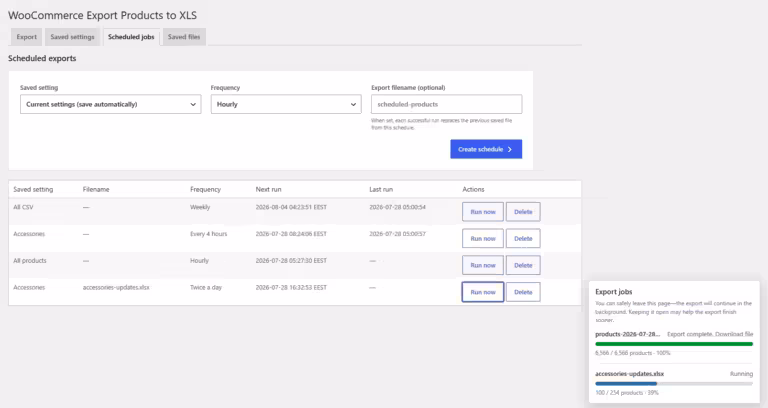The width and height of the screenshot is (768, 408).
Task: Run now the Every 4 hours Accessories job
Action: 483,239
